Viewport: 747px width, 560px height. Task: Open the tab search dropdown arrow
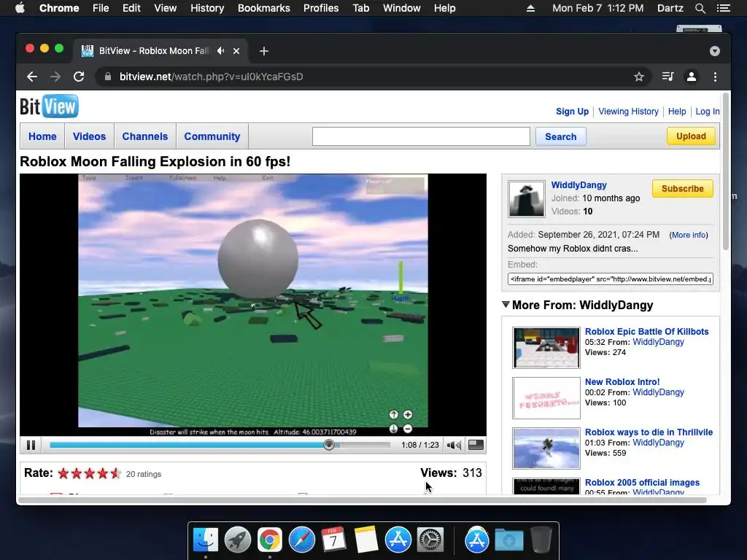pos(715,51)
